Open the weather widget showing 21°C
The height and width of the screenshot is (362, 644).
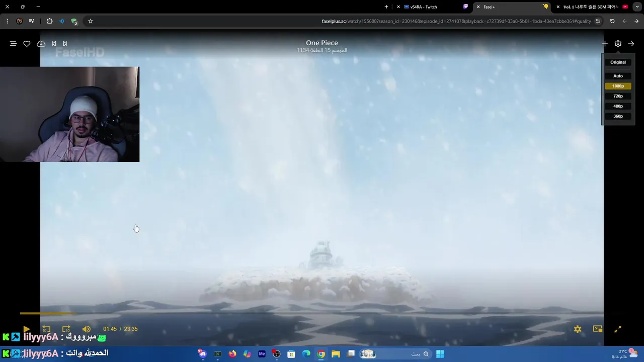[x=624, y=354]
